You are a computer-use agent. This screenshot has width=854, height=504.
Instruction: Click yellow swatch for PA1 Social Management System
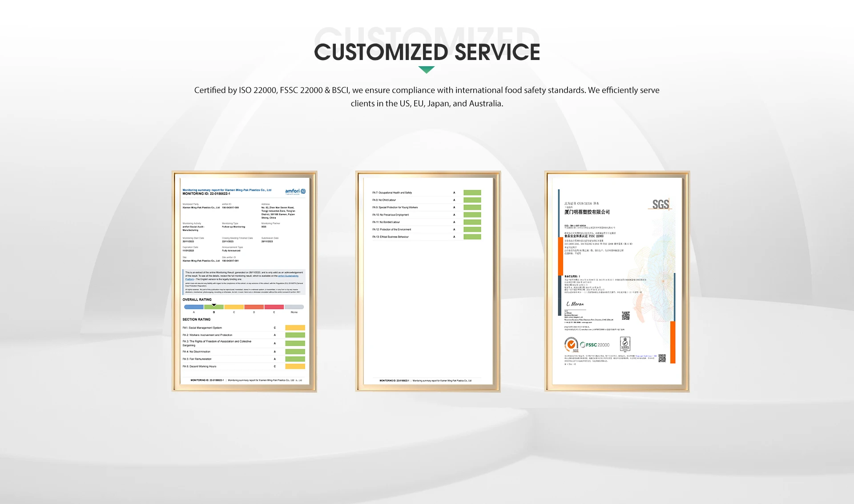pyautogui.click(x=295, y=328)
